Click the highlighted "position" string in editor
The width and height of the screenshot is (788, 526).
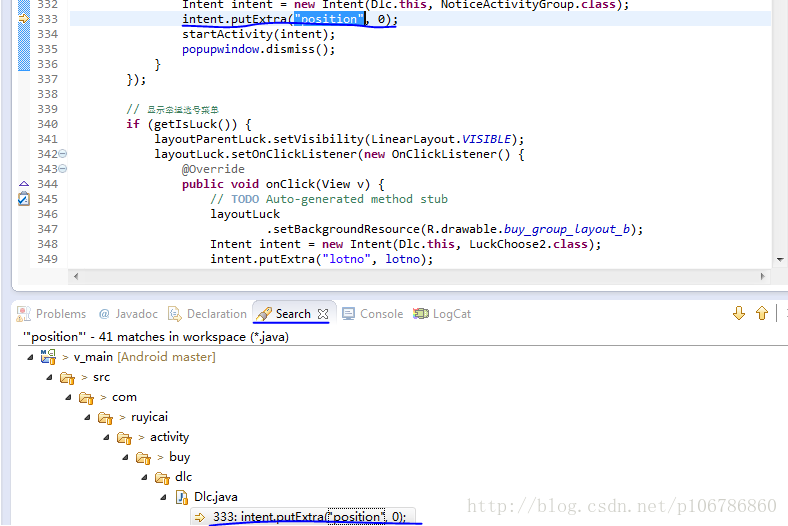coord(329,19)
